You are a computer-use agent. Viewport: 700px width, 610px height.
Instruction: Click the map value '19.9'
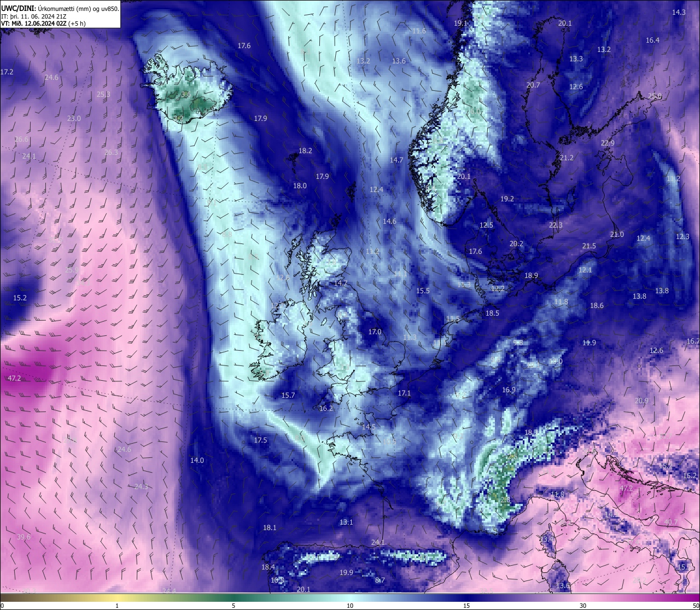point(346,572)
